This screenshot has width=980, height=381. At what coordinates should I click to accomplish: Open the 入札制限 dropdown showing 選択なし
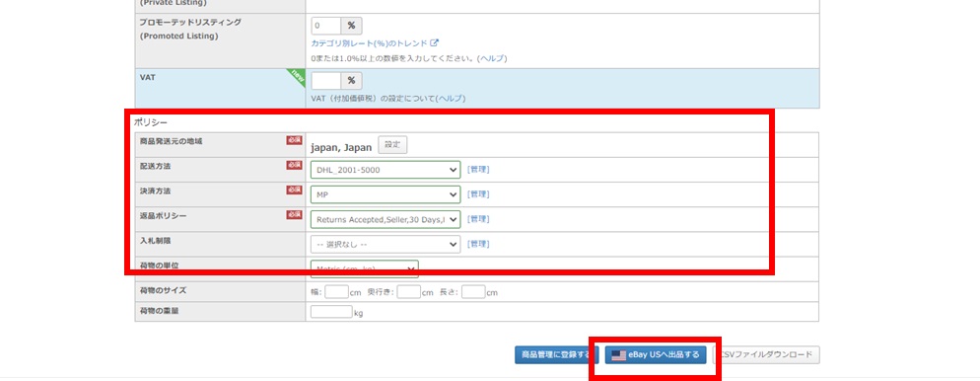click(x=385, y=244)
